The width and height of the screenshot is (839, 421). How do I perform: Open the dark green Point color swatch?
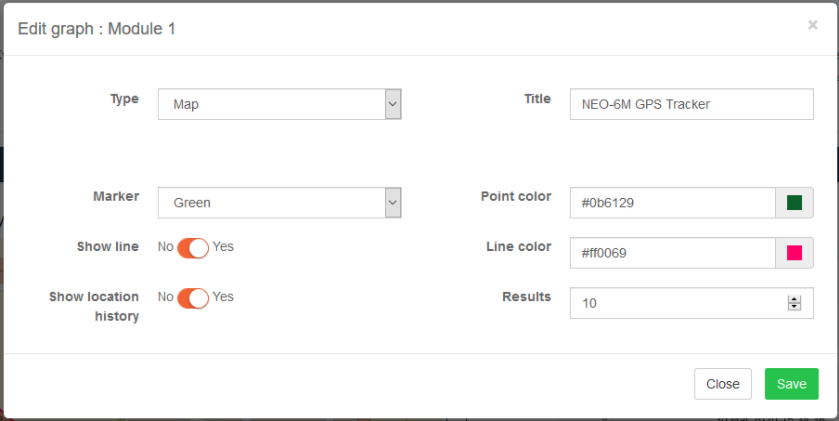tap(795, 203)
